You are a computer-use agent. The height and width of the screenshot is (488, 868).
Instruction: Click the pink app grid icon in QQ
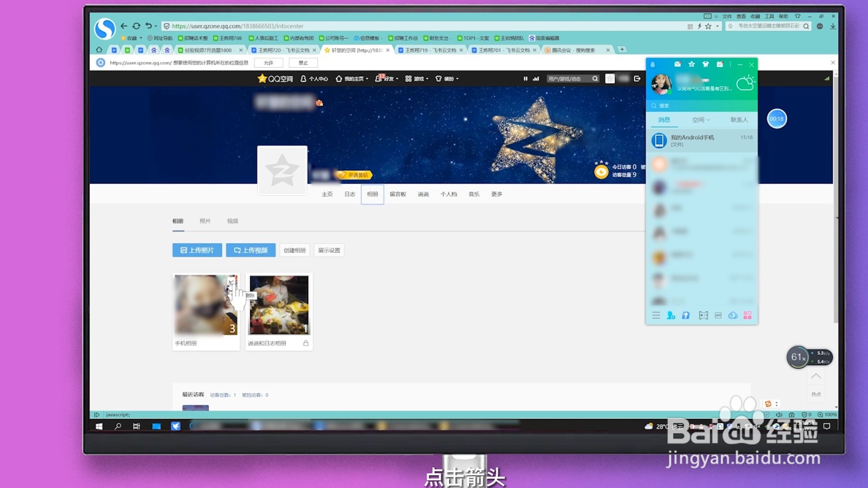pos(748,315)
